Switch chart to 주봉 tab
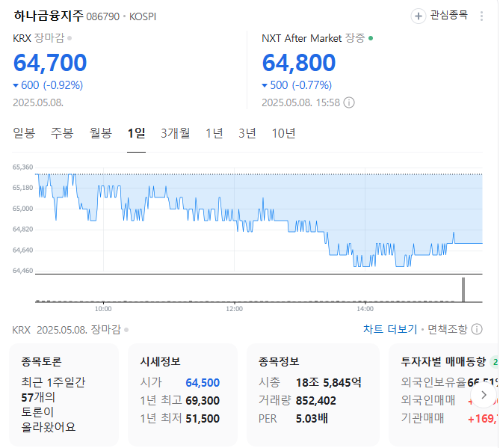This screenshot has height=448, width=500. (x=62, y=133)
